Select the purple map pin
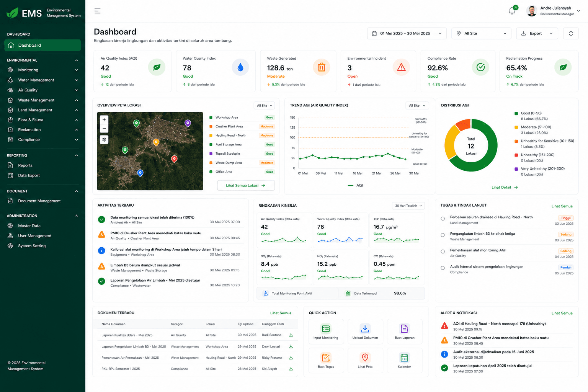 (188, 123)
